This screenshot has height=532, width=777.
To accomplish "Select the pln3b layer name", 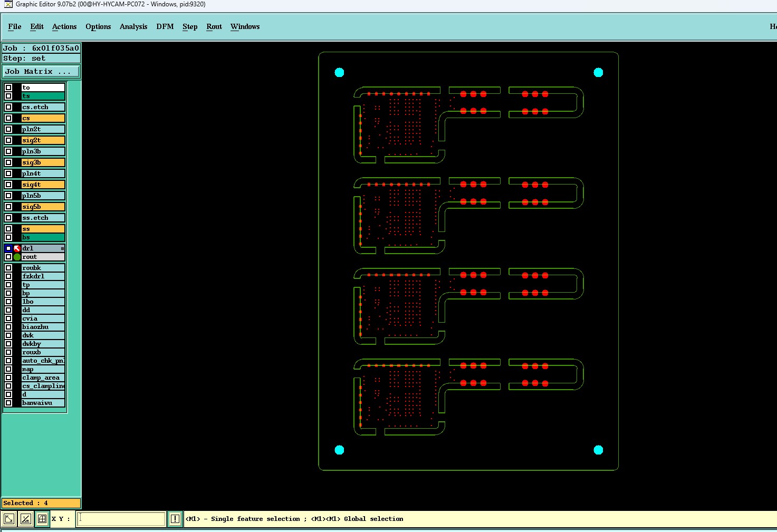I will coord(43,151).
